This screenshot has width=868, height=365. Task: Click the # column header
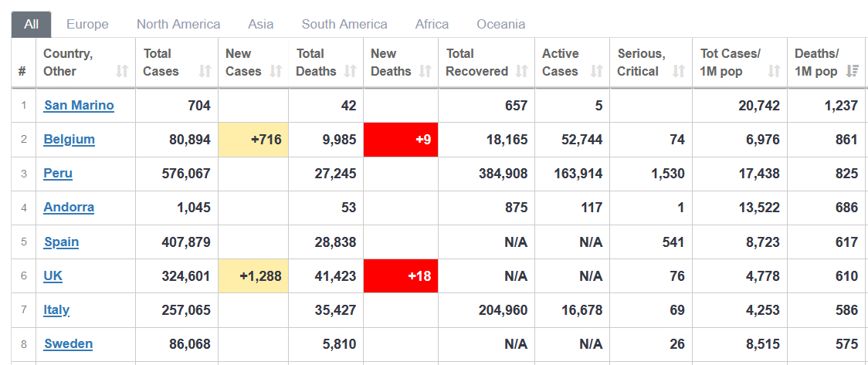[22, 72]
